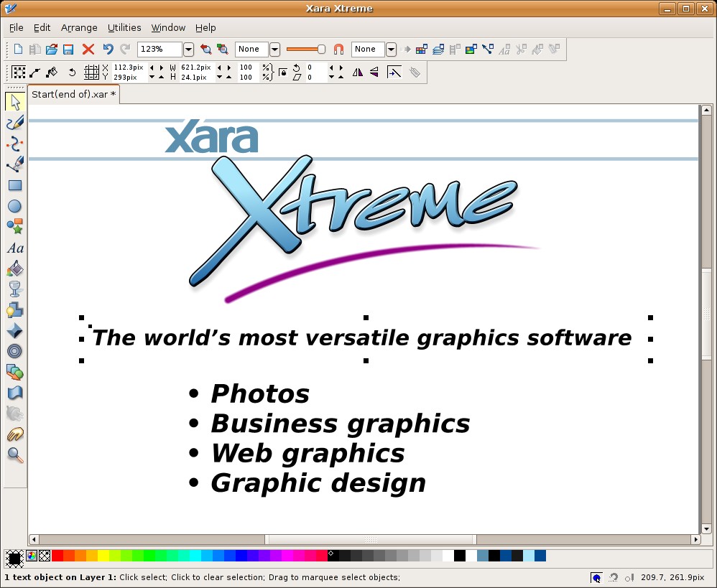This screenshot has height=588, width=717.
Task: Select the Pen tool
Action: click(x=15, y=164)
